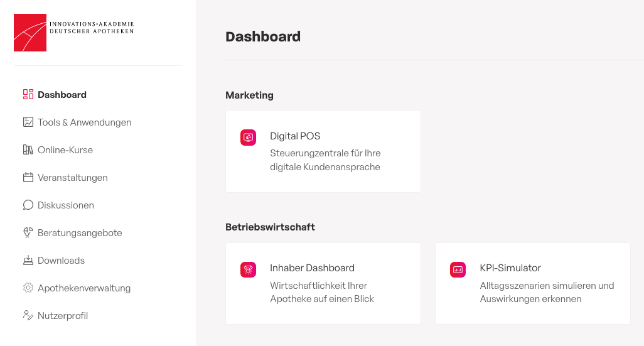
Task: Click the Tools & Anwendungen chart icon
Action: coord(28,122)
